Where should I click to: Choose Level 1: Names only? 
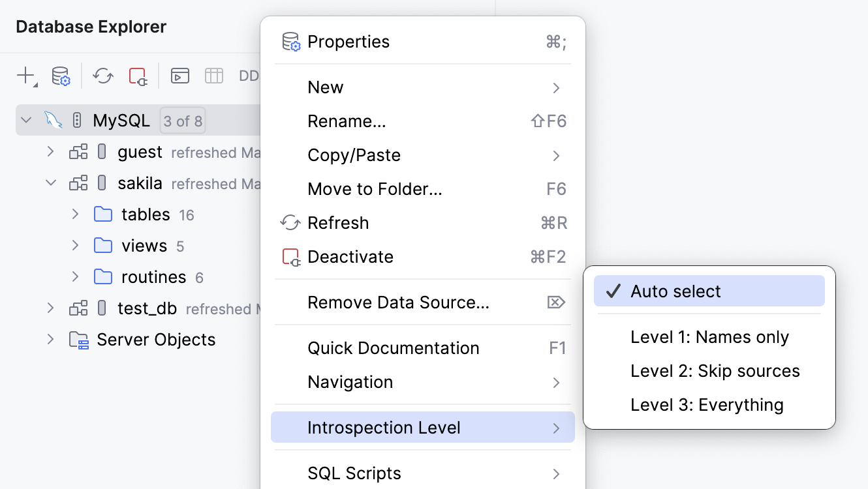point(709,337)
